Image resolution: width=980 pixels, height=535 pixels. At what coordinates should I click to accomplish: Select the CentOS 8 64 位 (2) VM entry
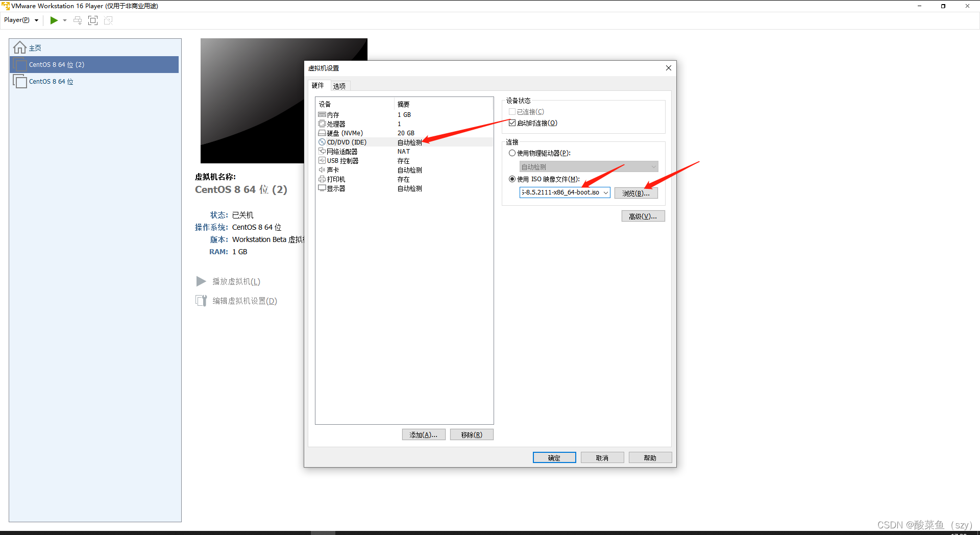pyautogui.click(x=94, y=64)
